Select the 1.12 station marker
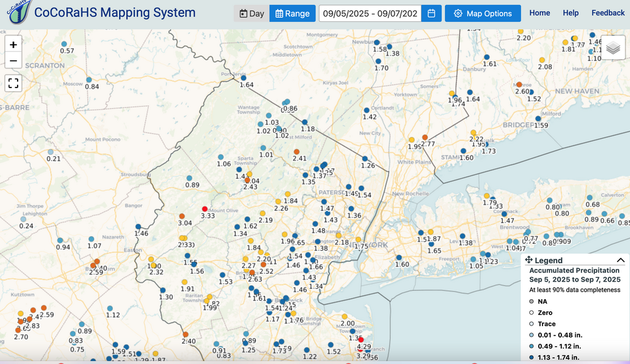Screen dimensions: 630x364 pyautogui.click(x=110, y=308)
